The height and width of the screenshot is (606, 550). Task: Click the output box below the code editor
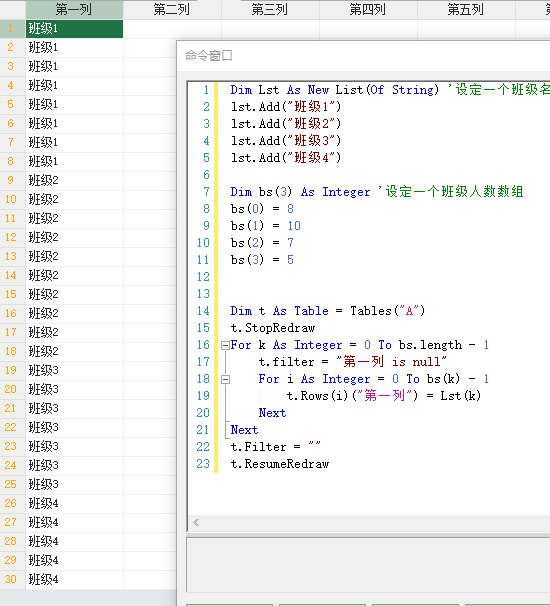coord(368,565)
